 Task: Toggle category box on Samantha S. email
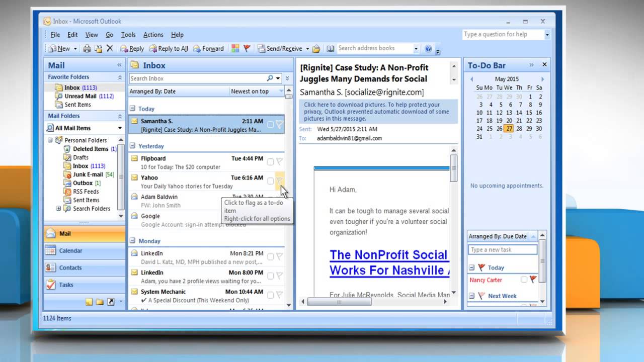[270, 125]
